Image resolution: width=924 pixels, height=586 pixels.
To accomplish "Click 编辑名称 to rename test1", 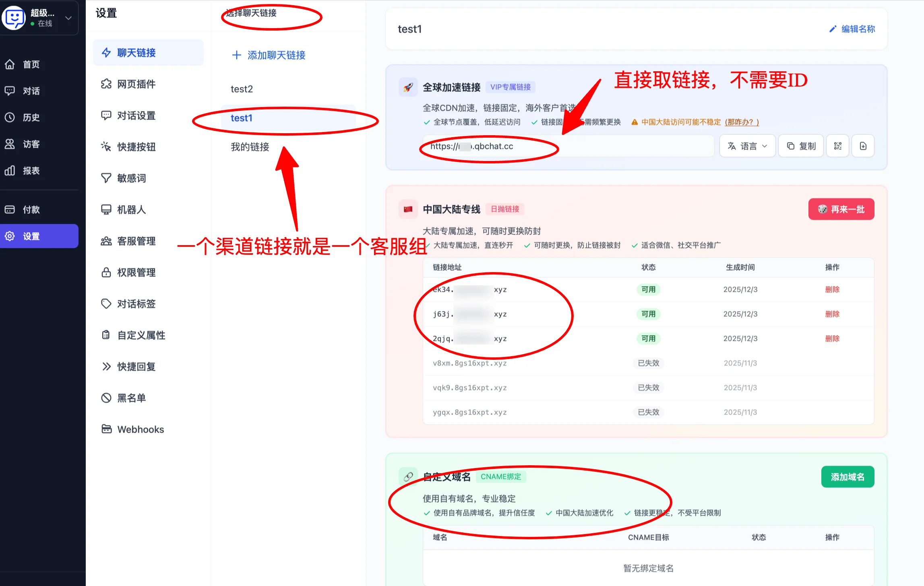I will [852, 29].
